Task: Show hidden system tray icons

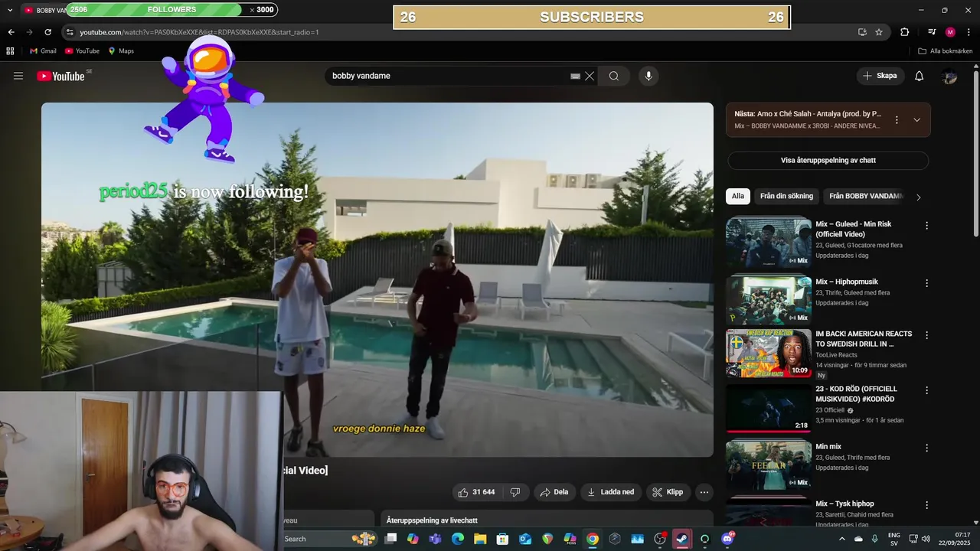Action: [x=842, y=539]
